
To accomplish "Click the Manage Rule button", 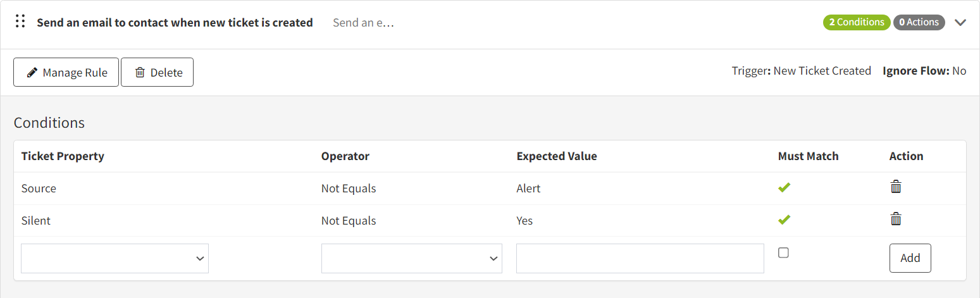I will point(66,72).
